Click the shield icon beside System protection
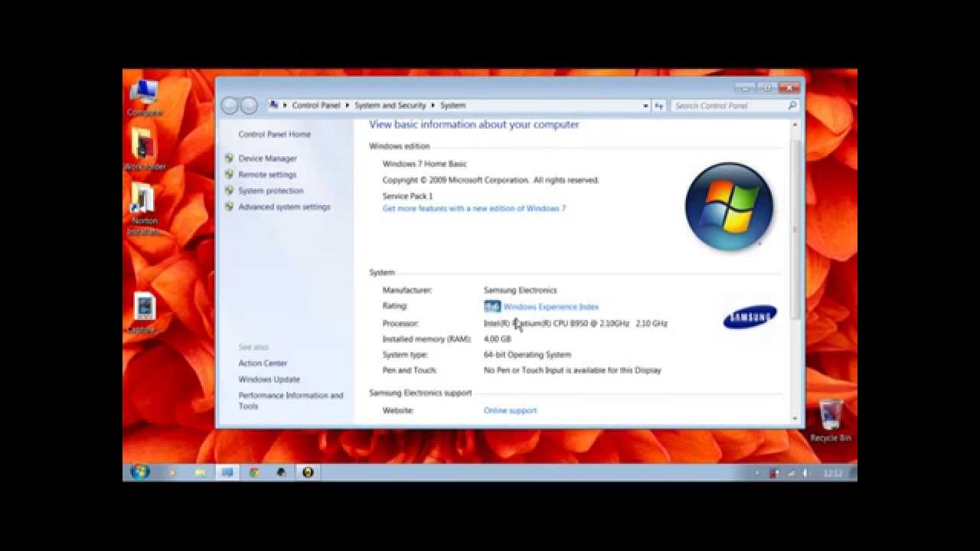 pos(229,191)
